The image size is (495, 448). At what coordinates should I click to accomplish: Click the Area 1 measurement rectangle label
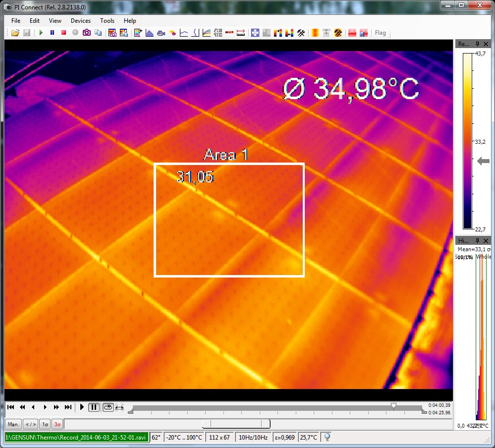tap(226, 155)
